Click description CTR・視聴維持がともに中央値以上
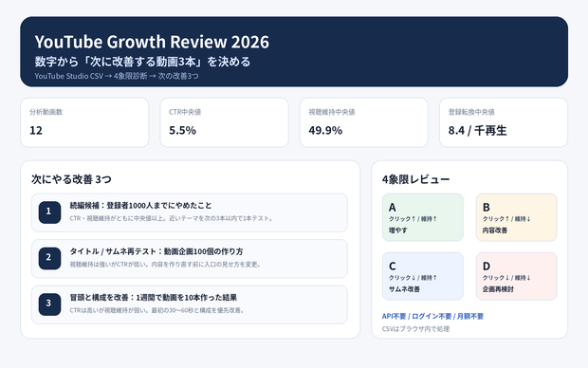The height and width of the screenshot is (368, 588). pos(172,218)
